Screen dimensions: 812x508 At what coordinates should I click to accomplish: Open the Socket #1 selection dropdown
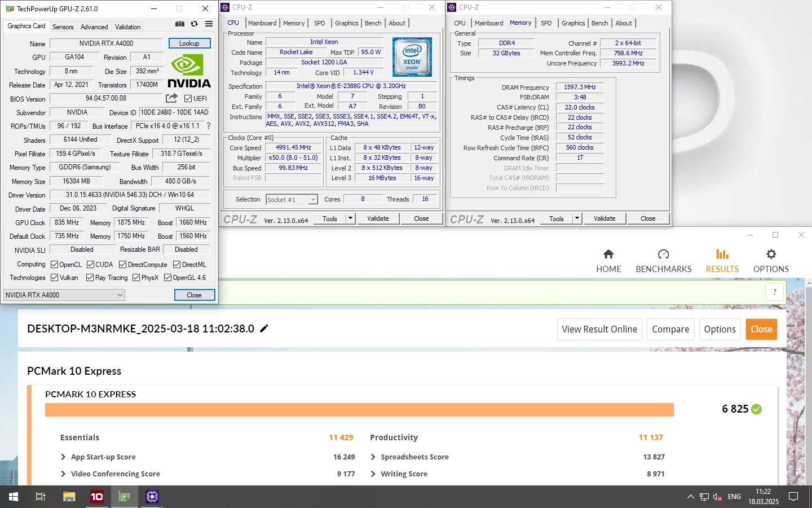click(x=292, y=199)
